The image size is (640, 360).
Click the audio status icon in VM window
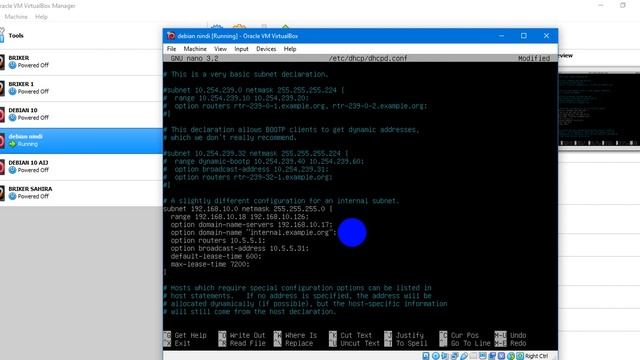pos(444,356)
